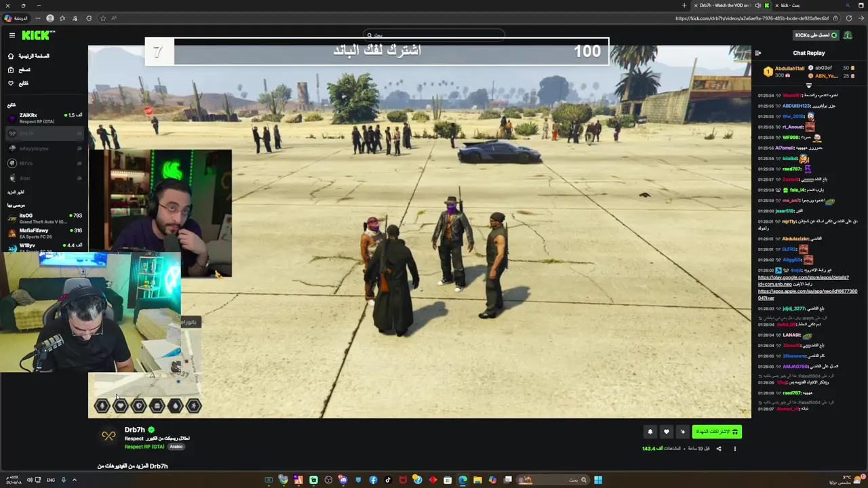Image resolution: width=868 pixels, height=488 pixels.
Task: Click the heart follow button
Action: point(667,432)
